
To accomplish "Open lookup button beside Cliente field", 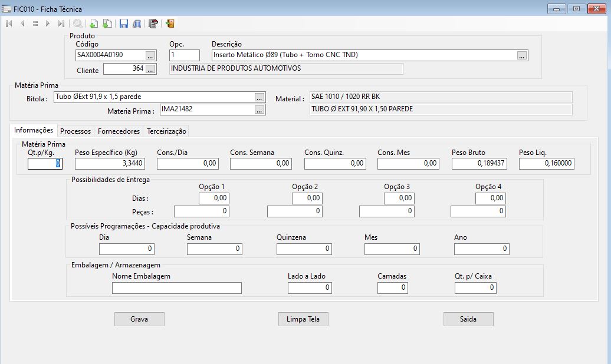I will (150, 70).
